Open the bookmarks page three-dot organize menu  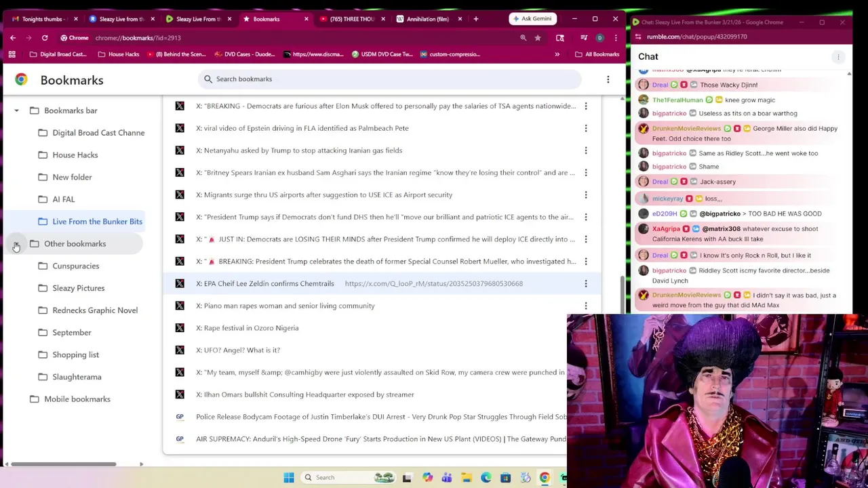pos(608,79)
